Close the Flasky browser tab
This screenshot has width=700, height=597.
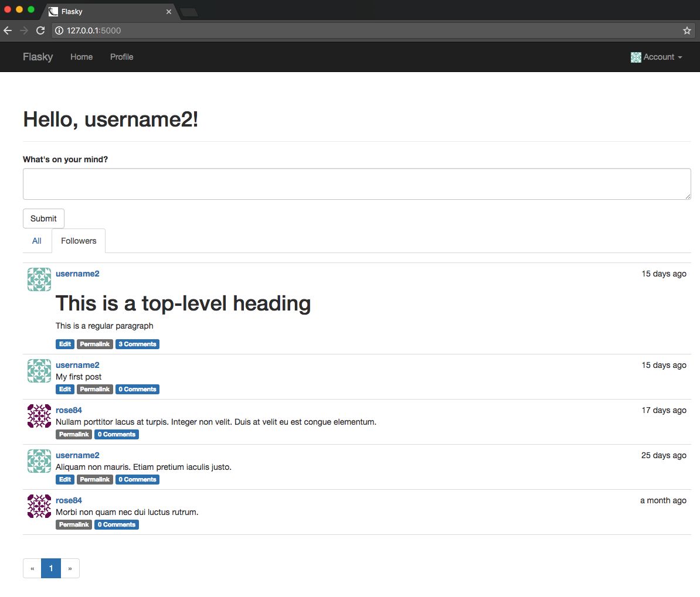point(169,12)
